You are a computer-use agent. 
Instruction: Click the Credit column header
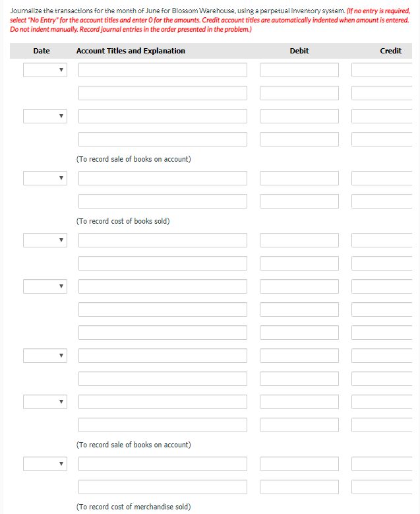[x=390, y=51]
